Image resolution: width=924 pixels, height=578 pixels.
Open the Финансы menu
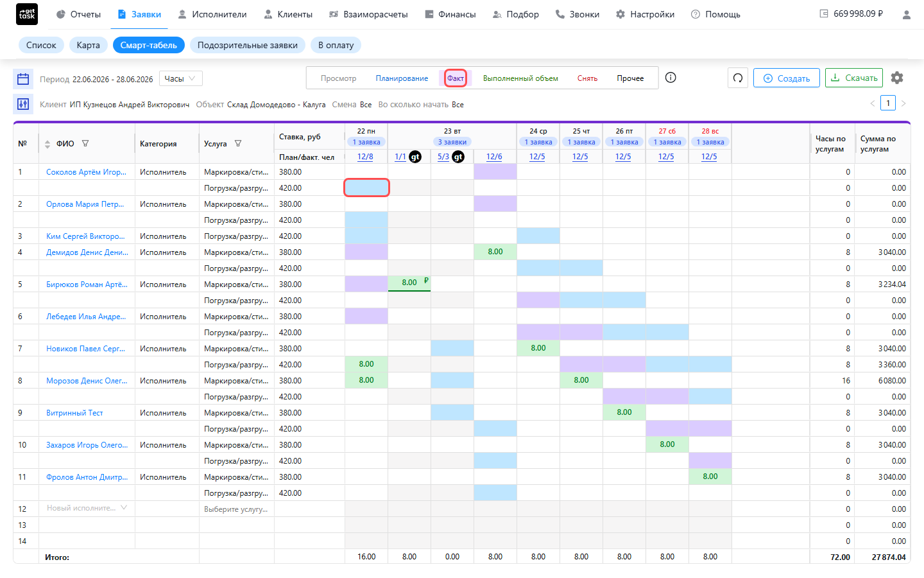pos(450,14)
